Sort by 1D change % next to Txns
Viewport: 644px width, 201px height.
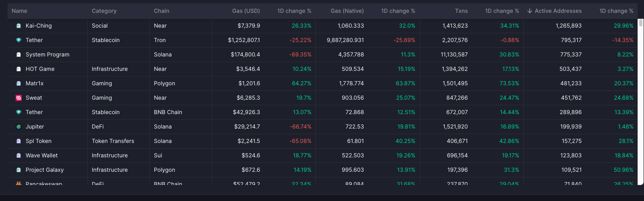click(502, 11)
